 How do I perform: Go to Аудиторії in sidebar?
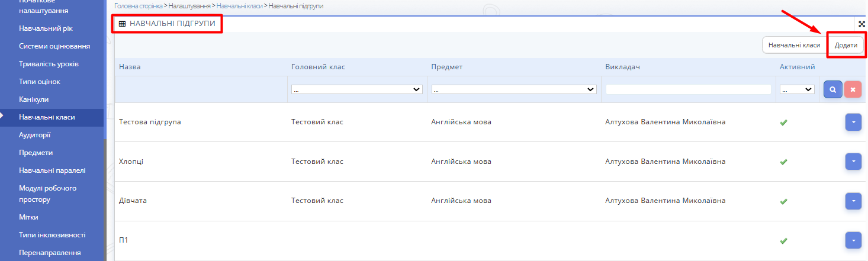click(35, 134)
